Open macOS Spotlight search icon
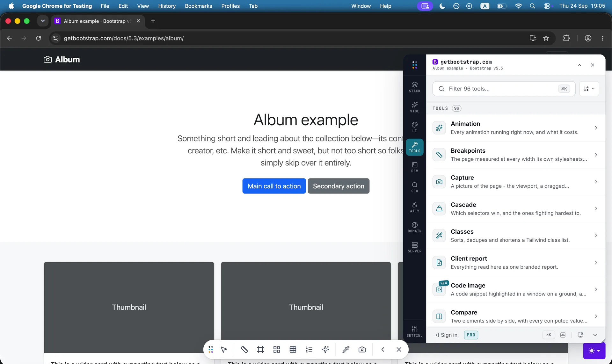The width and height of the screenshot is (612, 364). pos(532,6)
